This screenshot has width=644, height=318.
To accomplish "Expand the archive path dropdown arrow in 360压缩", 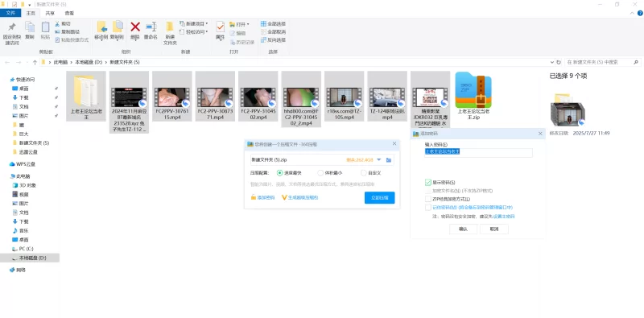I will click(379, 160).
